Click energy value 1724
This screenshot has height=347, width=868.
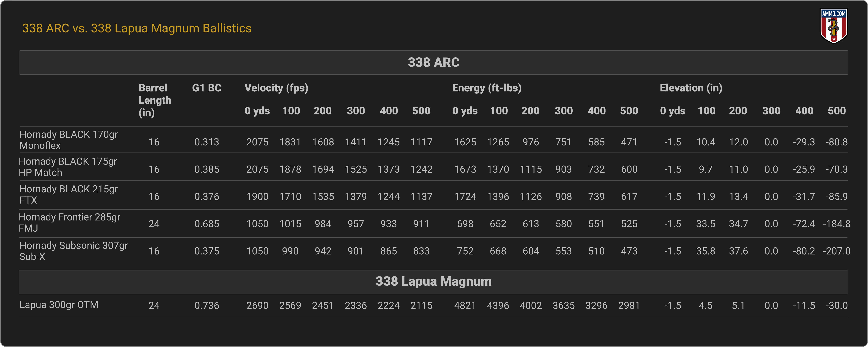(465, 197)
